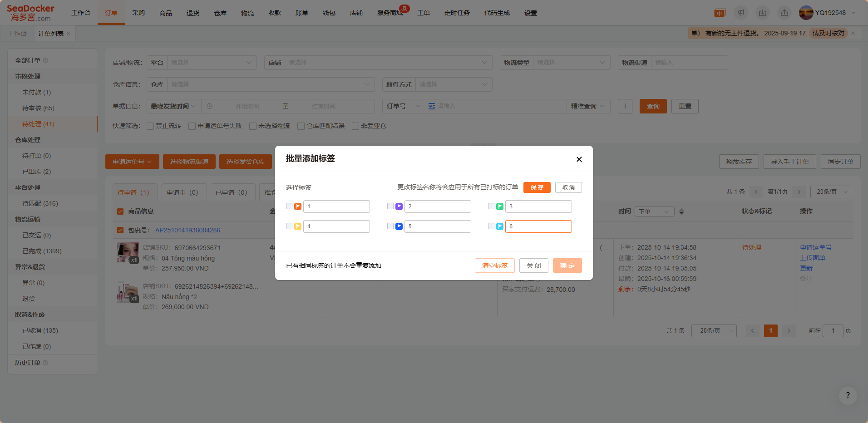Click the 清空标签 button
Screen dimensions: 868x423
pos(494,266)
